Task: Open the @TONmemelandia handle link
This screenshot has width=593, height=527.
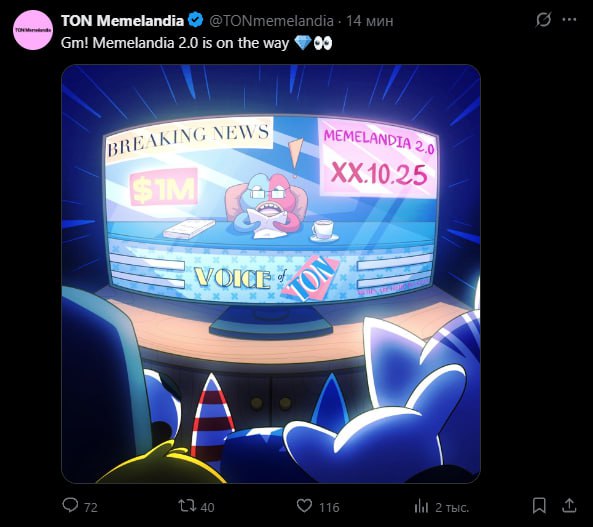Action: click(x=272, y=21)
